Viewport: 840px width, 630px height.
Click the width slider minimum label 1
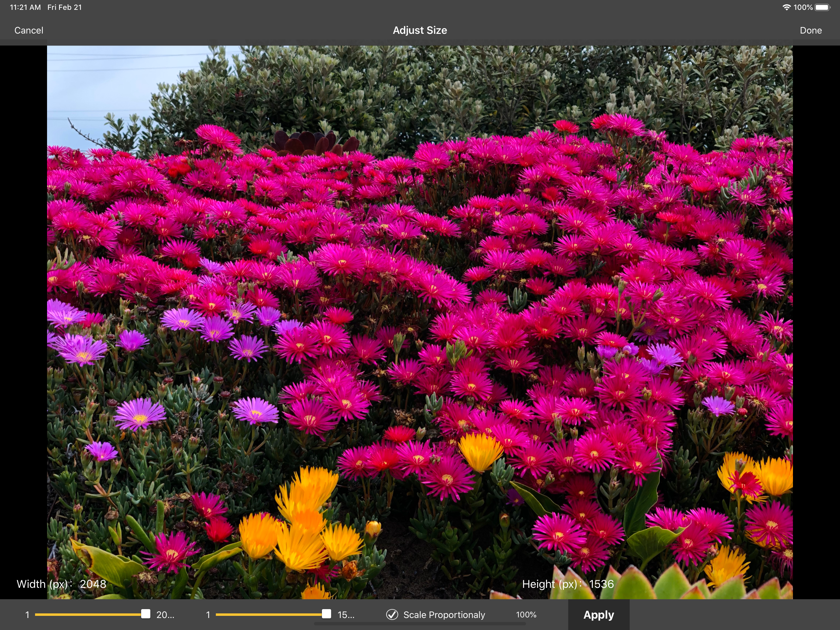point(27,614)
